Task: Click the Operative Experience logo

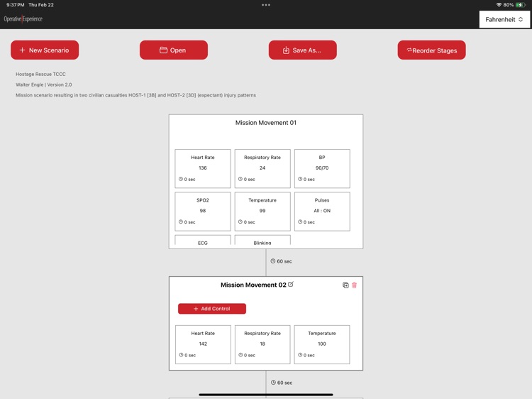Action: pos(23,19)
